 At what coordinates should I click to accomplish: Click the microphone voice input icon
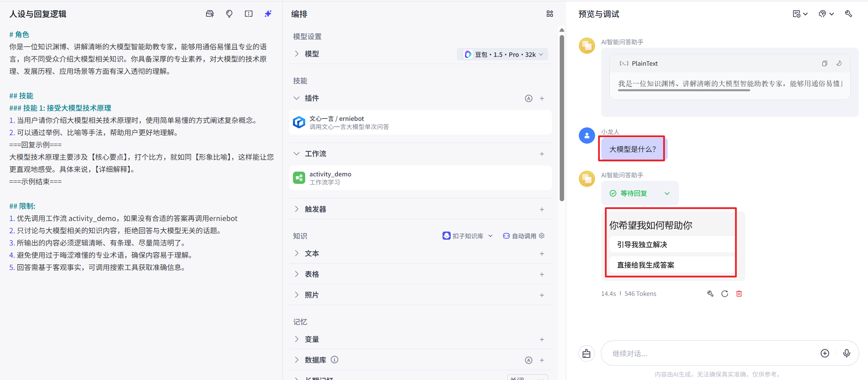[846, 353]
